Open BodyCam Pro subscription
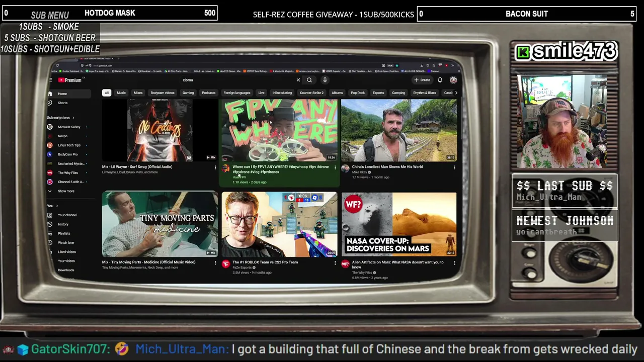The height and width of the screenshot is (362, 644). (68, 154)
